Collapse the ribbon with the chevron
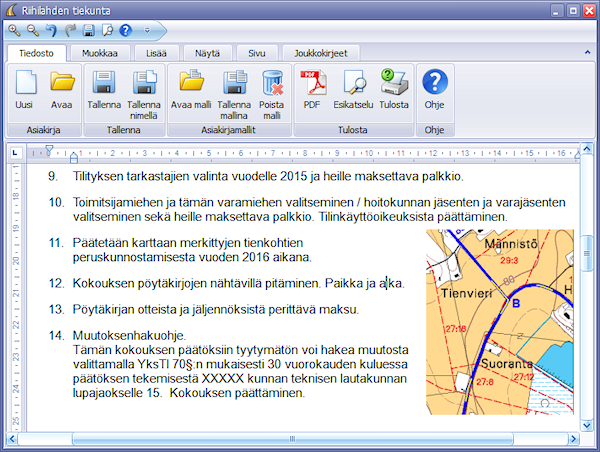600x452 pixels. [585, 53]
